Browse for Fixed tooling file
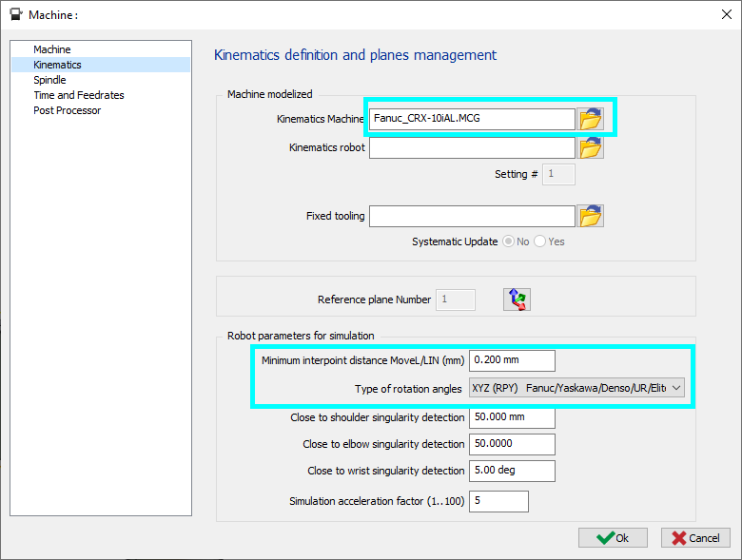 click(x=591, y=216)
